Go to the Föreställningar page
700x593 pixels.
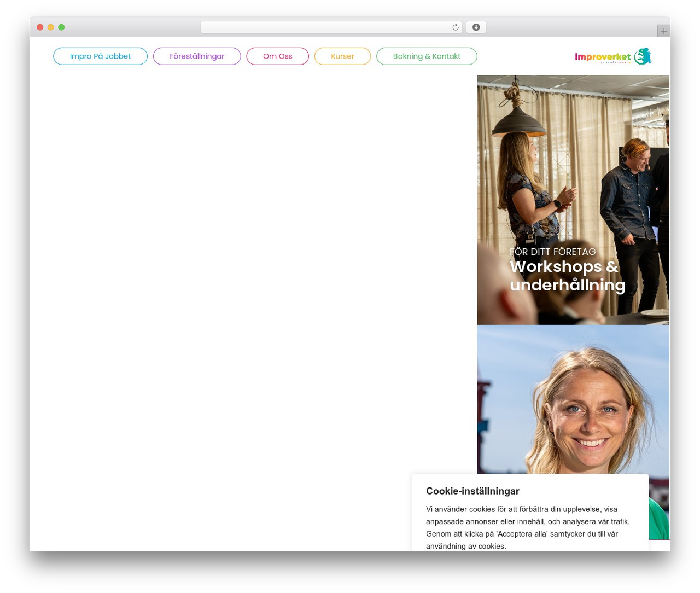coord(197,56)
